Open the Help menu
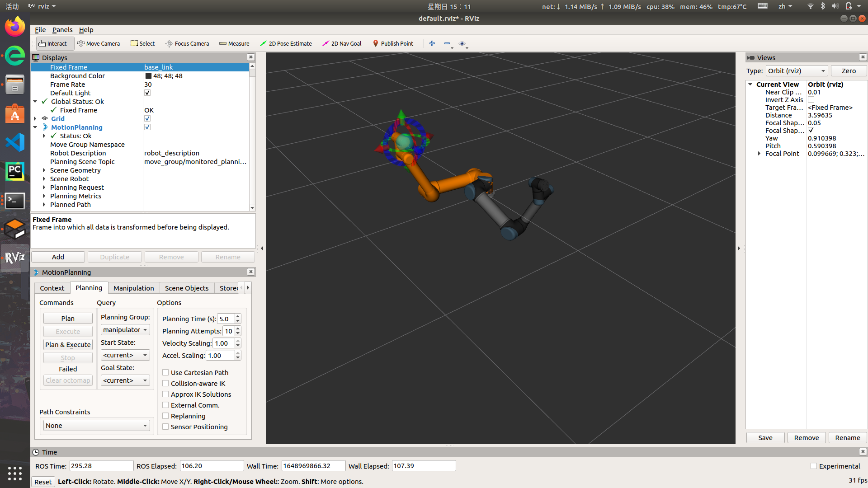The image size is (868, 488). pos(86,30)
